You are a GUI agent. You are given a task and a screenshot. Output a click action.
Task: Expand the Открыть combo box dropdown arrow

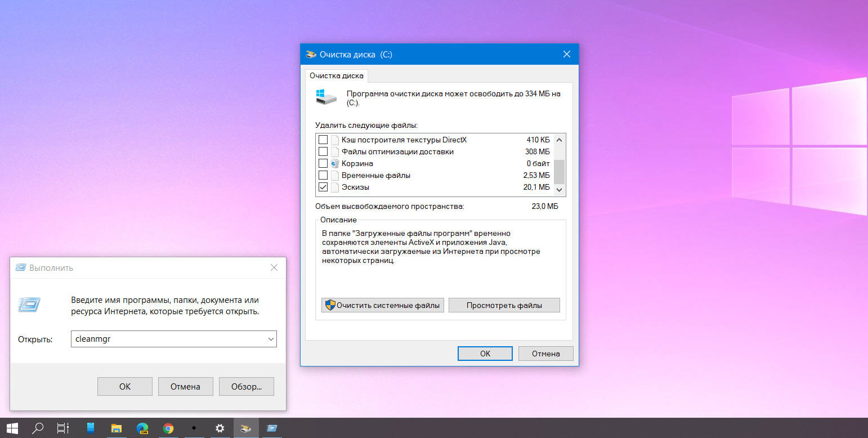271,339
